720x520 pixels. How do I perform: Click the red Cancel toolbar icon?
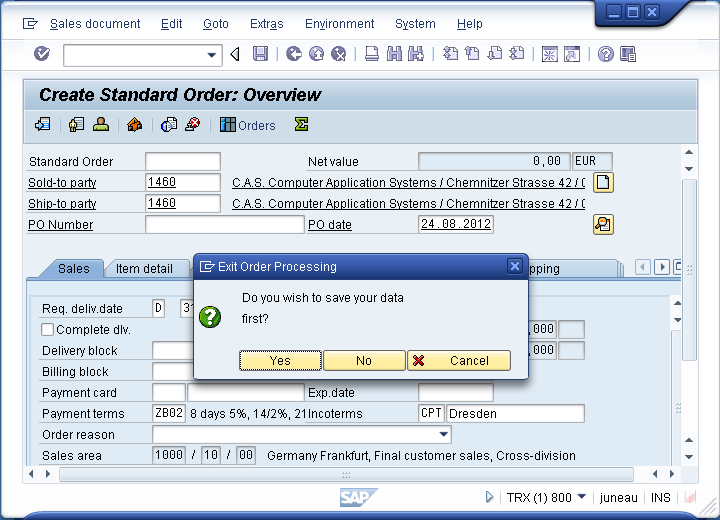(339, 54)
